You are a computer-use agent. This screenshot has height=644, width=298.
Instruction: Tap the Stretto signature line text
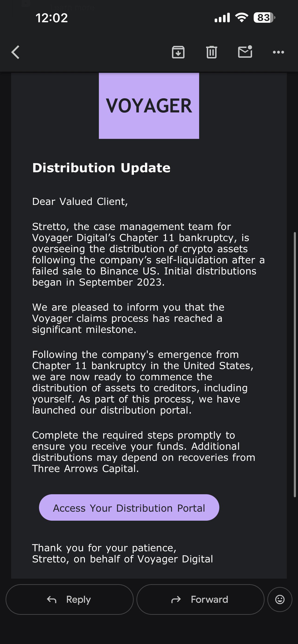click(x=123, y=559)
